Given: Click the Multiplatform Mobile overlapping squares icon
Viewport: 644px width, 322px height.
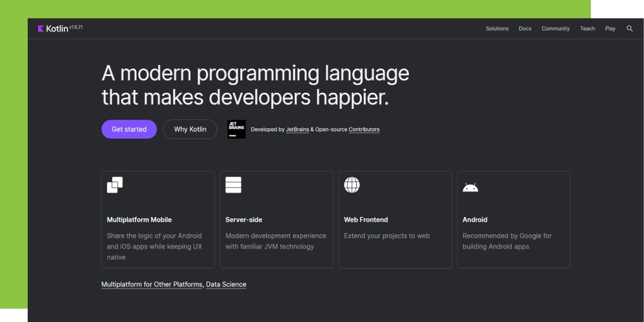Looking at the screenshot, I should [x=115, y=185].
